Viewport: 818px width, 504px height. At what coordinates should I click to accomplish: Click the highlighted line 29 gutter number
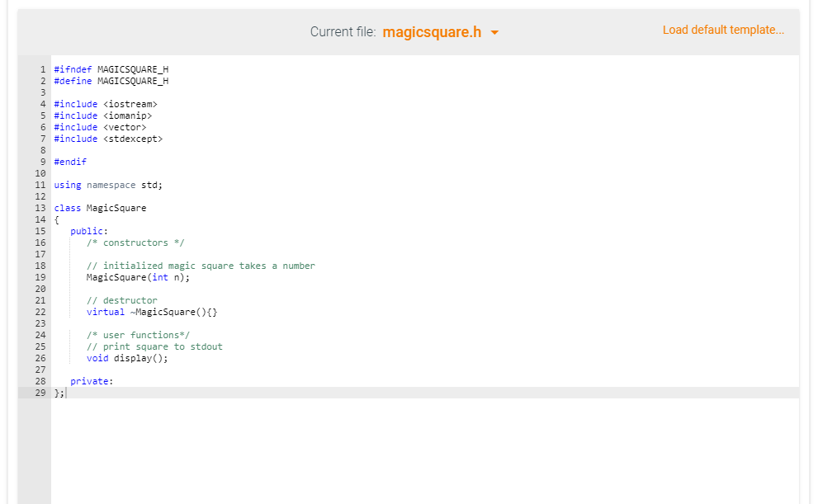[40, 392]
